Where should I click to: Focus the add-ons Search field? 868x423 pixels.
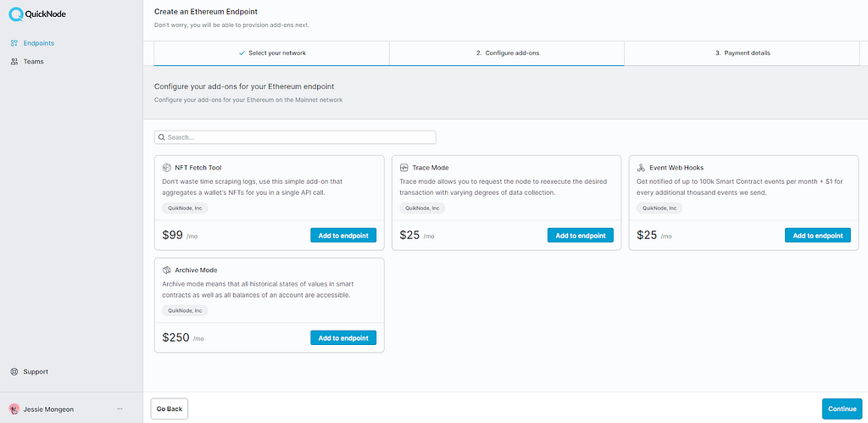click(295, 137)
